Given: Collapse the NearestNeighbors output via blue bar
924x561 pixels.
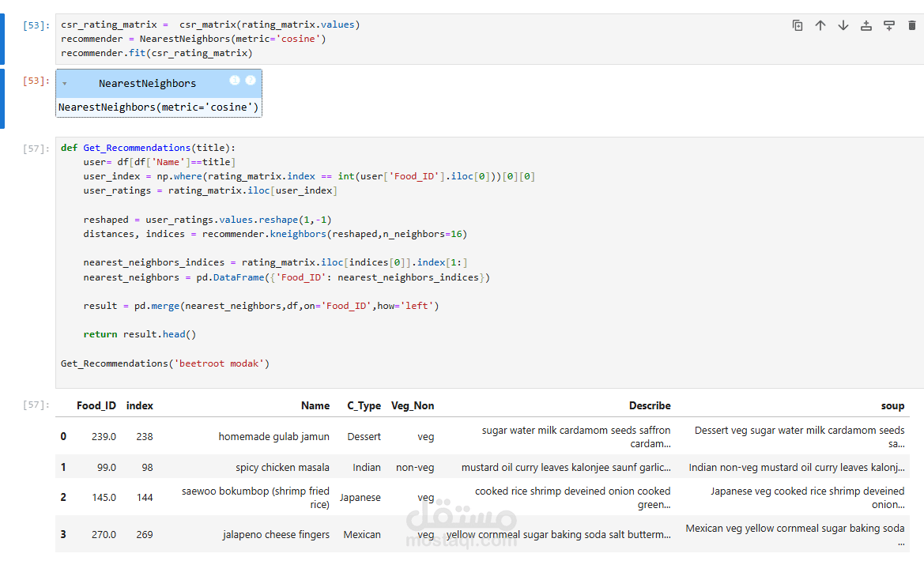Looking at the screenshot, I should (x=2, y=98).
